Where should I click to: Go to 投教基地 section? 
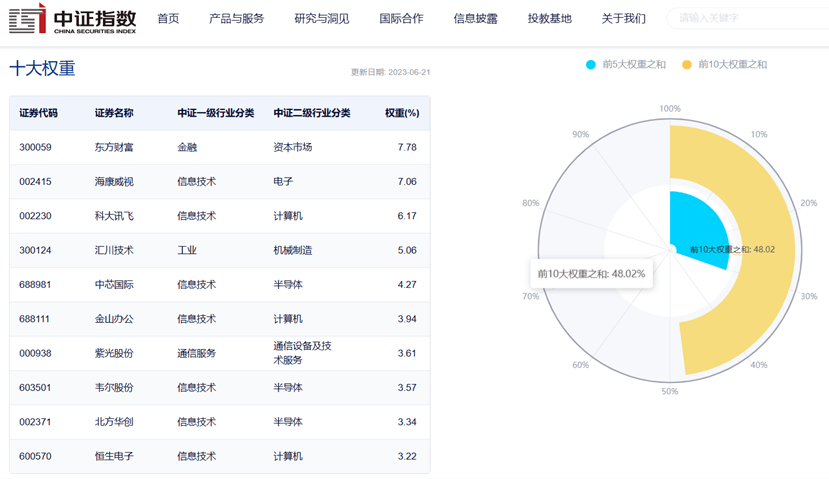pyautogui.click(x=549, y=19)
